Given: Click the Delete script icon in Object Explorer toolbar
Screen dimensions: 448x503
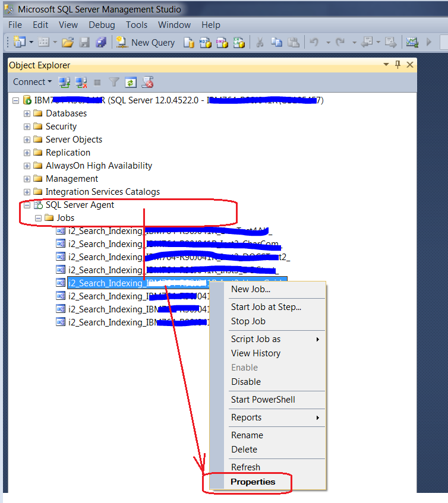Looking at the screenshot, I should pyautogui.click(x=147, y=82).
